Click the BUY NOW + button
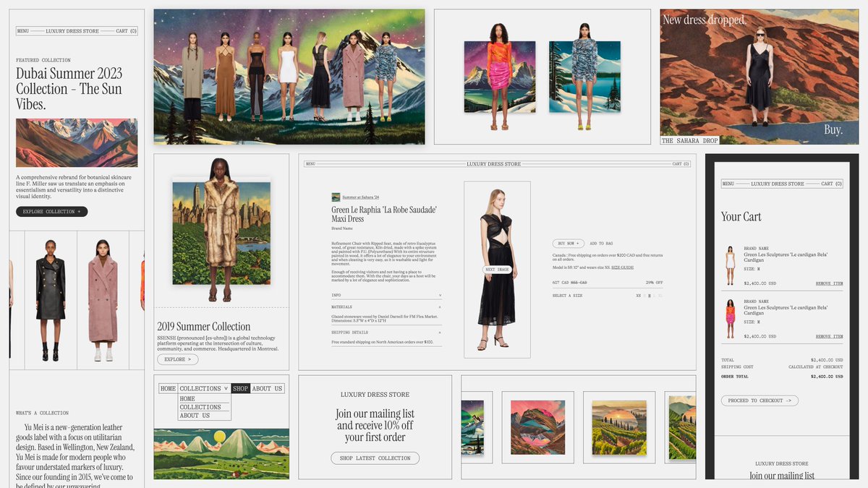Viewport: 868px width, 488px height. click(x=569, y=244)
